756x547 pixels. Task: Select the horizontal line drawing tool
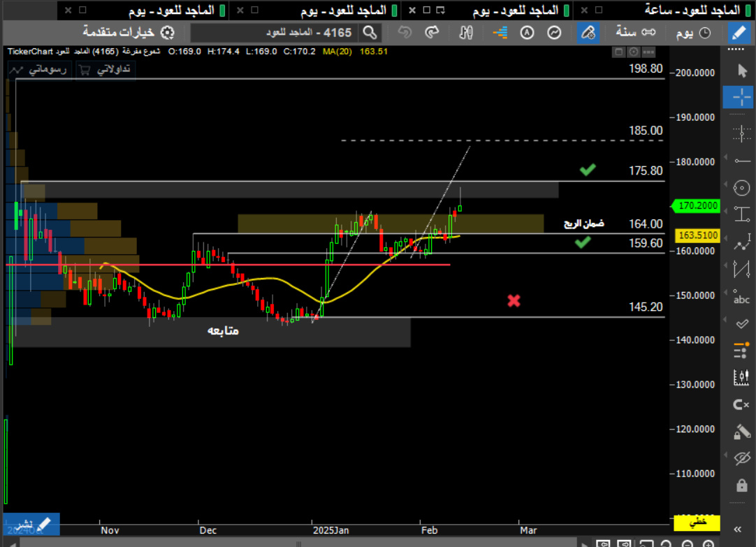coord(741,161)
